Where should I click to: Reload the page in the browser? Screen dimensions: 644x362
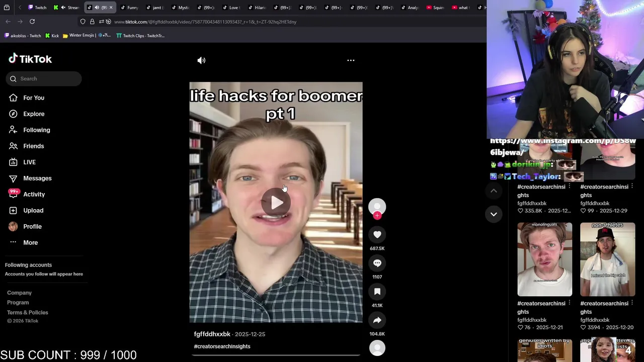(x=32, y=22)
